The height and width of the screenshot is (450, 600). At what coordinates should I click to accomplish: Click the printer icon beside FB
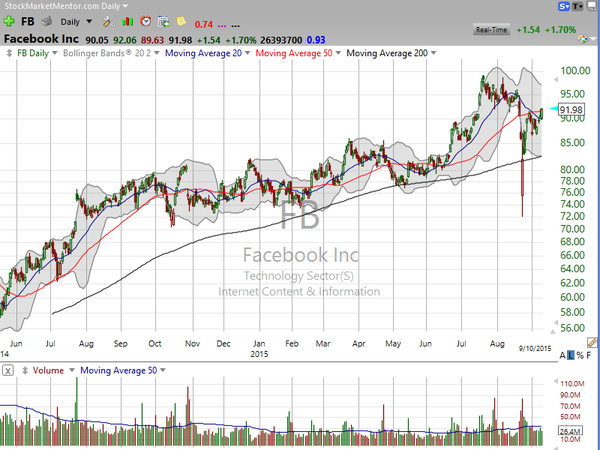pyautogui.click(x=47, y=21)
